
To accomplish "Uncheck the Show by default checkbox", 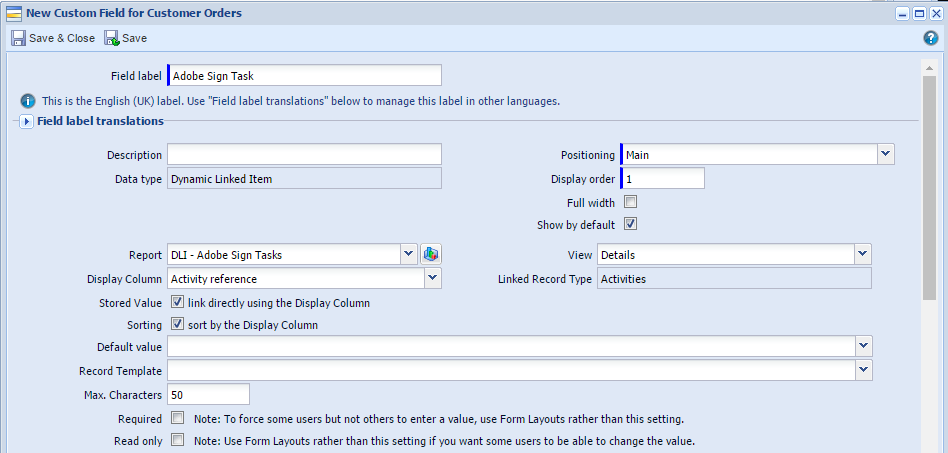I will pyautogui.click(x=630, y=224).
